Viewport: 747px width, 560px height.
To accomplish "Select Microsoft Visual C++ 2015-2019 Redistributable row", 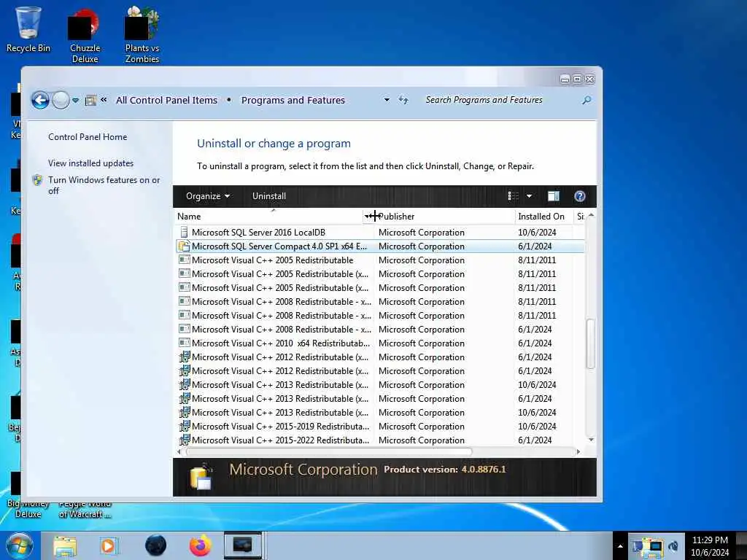I will point(379,426).
